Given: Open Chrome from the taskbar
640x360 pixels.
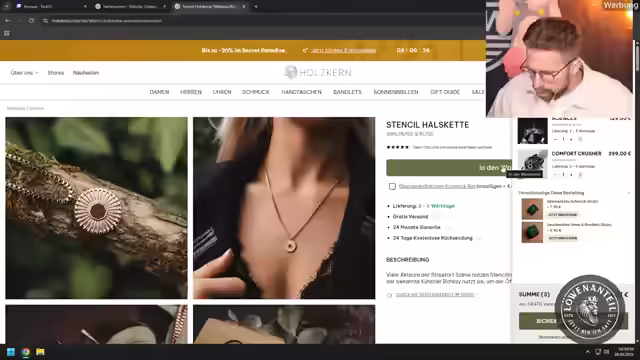Looking at the screenshot, I should pyautogui.click(x=26, y=352).
